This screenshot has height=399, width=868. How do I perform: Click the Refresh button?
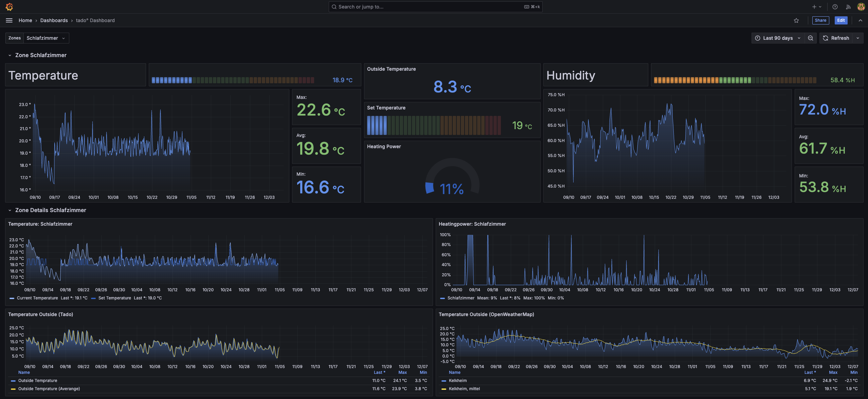click(x=836, y=38)
